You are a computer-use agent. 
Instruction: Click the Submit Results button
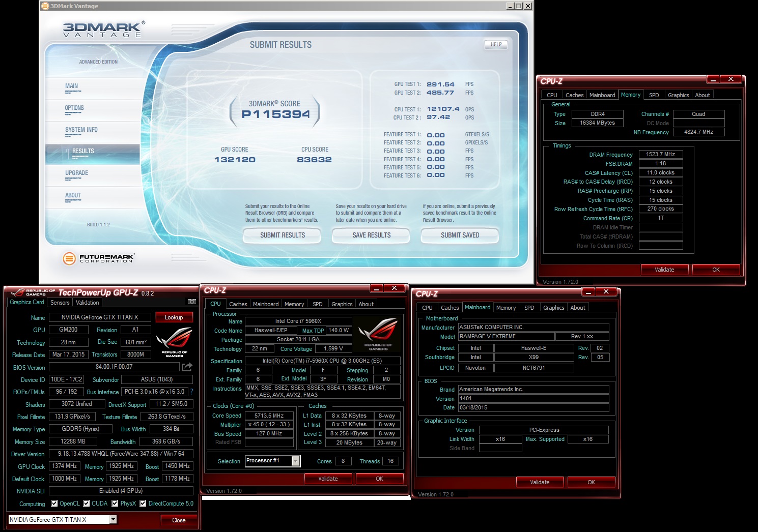(x=283, y=235)
